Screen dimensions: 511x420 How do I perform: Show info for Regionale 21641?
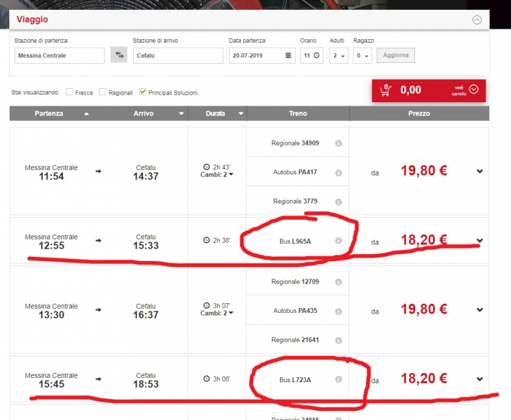click(339, 340)
